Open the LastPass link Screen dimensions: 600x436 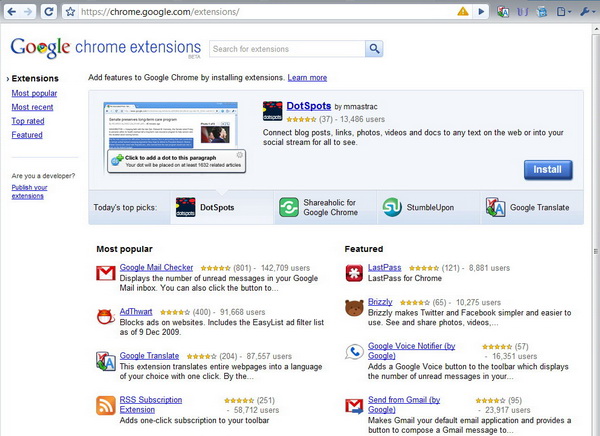click(385, 268)
